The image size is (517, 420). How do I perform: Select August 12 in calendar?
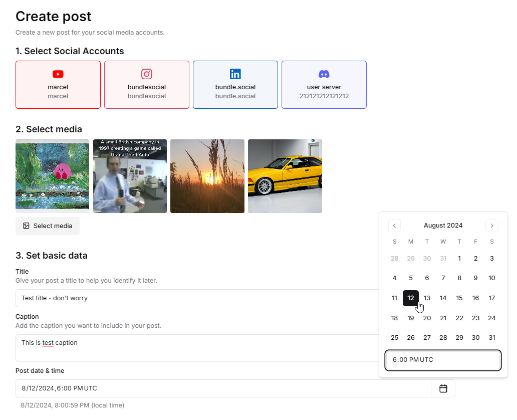tap(411, 298)
